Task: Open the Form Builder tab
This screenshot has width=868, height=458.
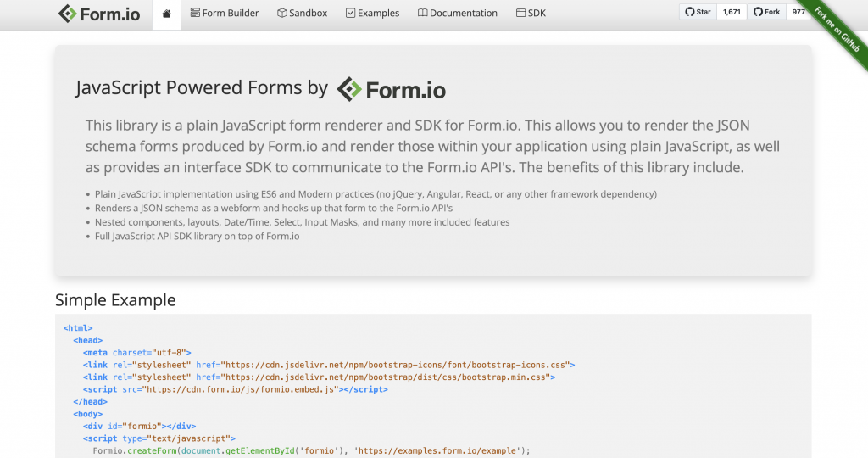Action: (x=225, y=14)
